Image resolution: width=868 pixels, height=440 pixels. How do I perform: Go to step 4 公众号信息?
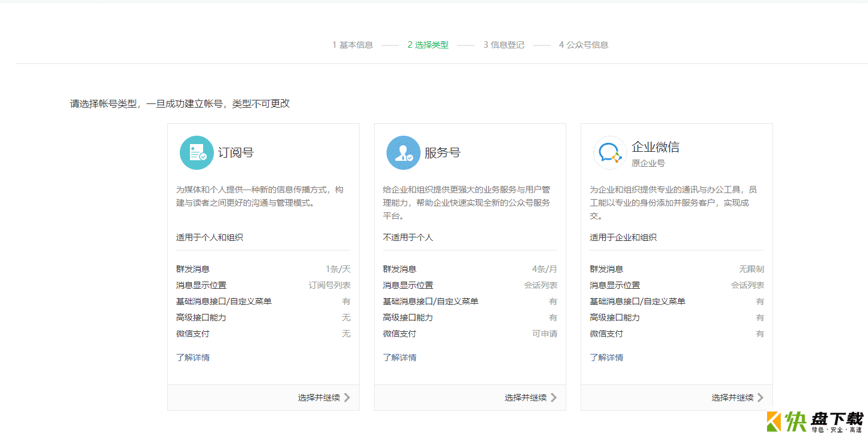pyautogui.click(x=584, y=45)
